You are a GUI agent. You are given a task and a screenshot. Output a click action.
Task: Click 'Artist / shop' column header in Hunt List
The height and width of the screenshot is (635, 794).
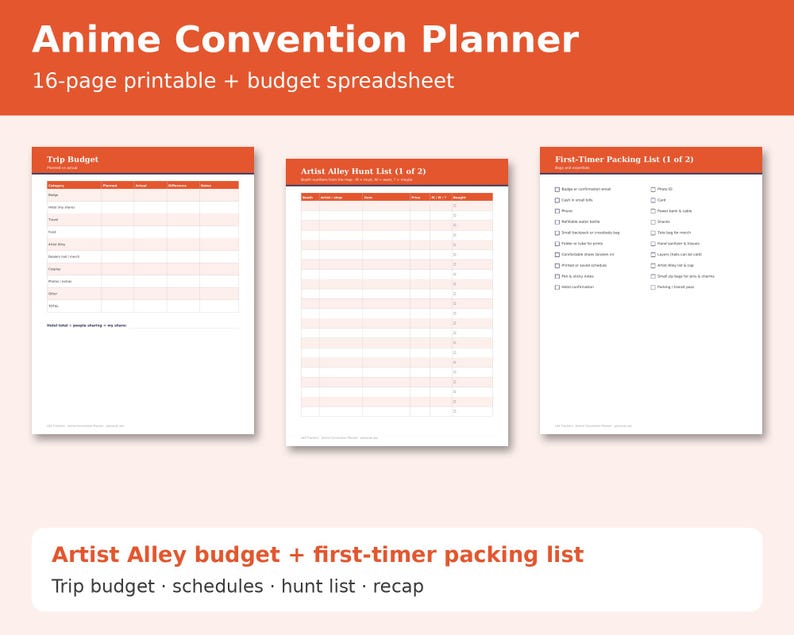tap(340, 197)
